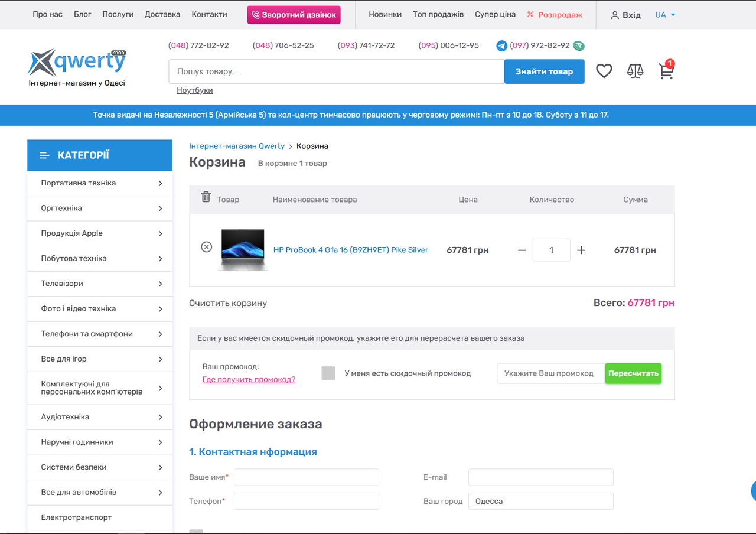
Task: Click the Пересчитать button
Action: point(633,373)
